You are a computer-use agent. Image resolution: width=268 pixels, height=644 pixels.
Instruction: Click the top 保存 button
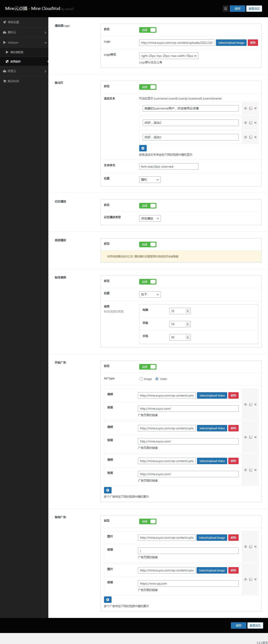(x=237, y=8)
